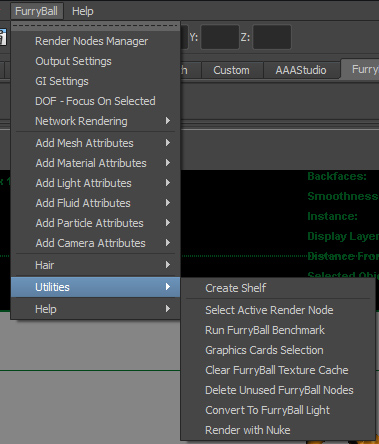Open Output Settings
This screenshot has height=444, width=379.
(96, 61)
